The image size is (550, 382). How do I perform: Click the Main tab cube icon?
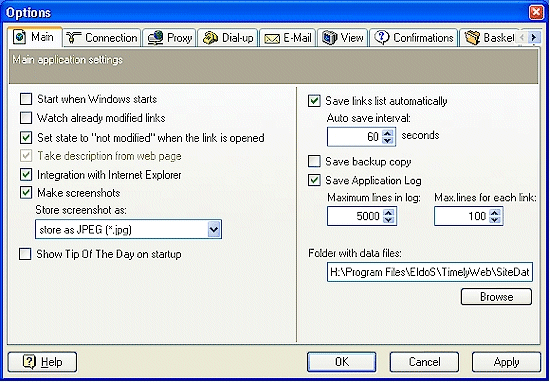point(20,37)
